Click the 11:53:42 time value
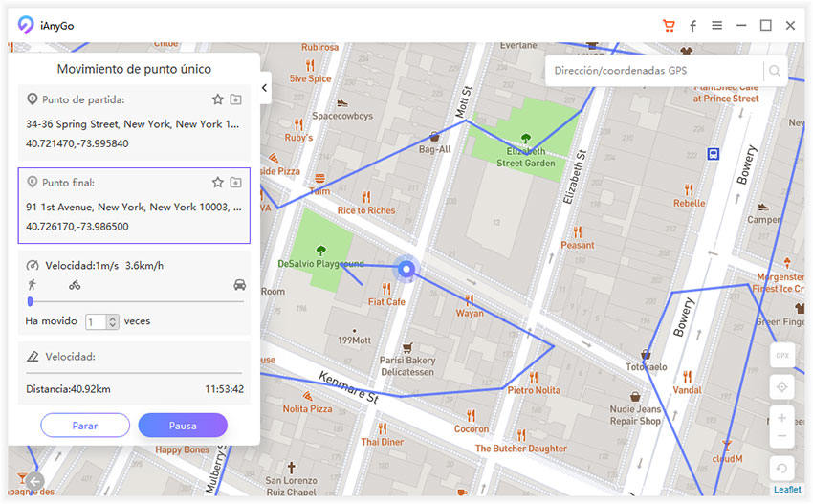This screenshot has height=504, width=813. tap(224, 389)
